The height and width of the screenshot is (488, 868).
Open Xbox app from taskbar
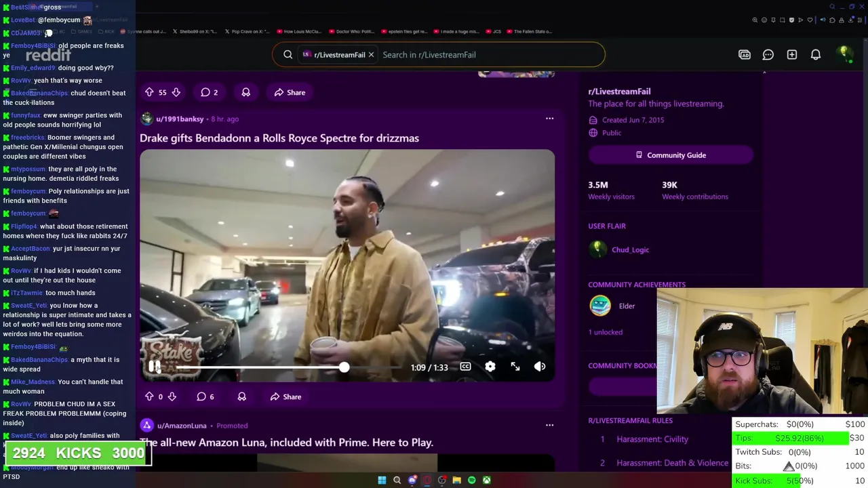coord(487,480)
